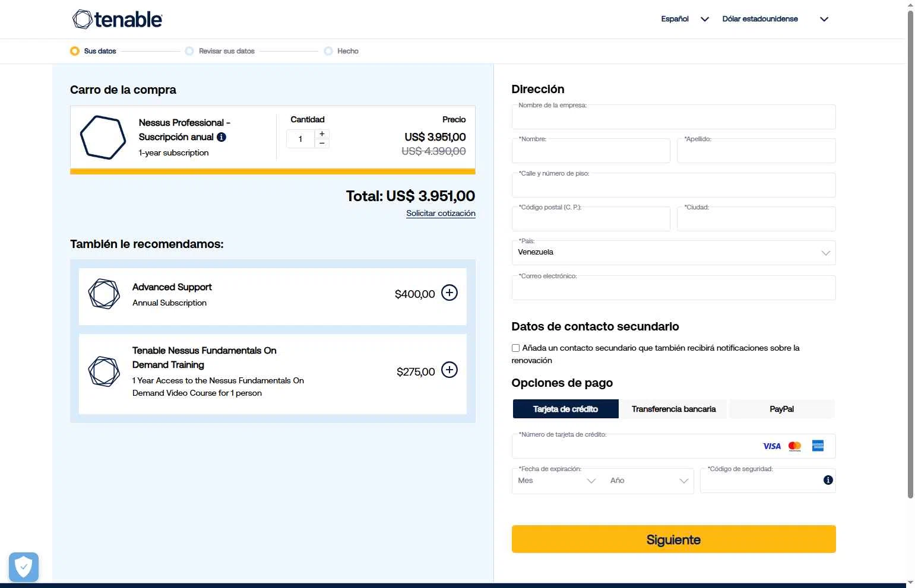Focus the Ciudad input field
The width and height of the screenshot is (915, 588).
(756, 219)
